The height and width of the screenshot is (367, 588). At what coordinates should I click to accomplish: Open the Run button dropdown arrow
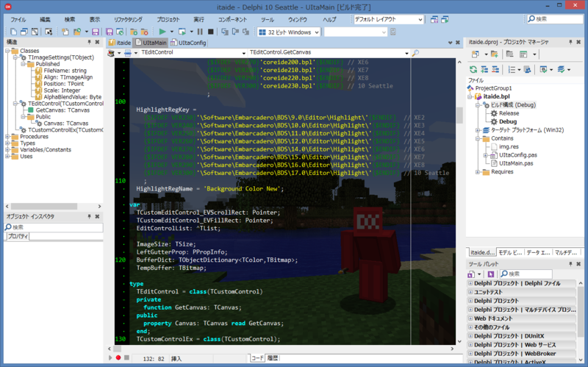tap(172, 32)
